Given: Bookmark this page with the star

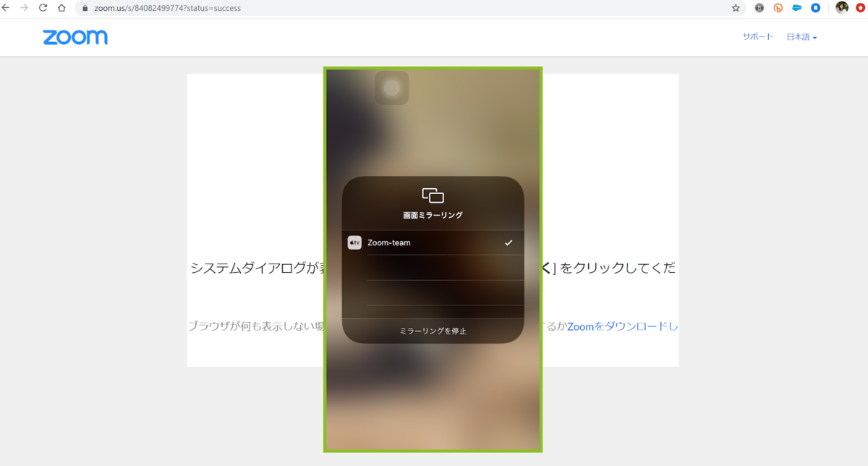Looking at the screenshot, I should click(x=736, y=8).
